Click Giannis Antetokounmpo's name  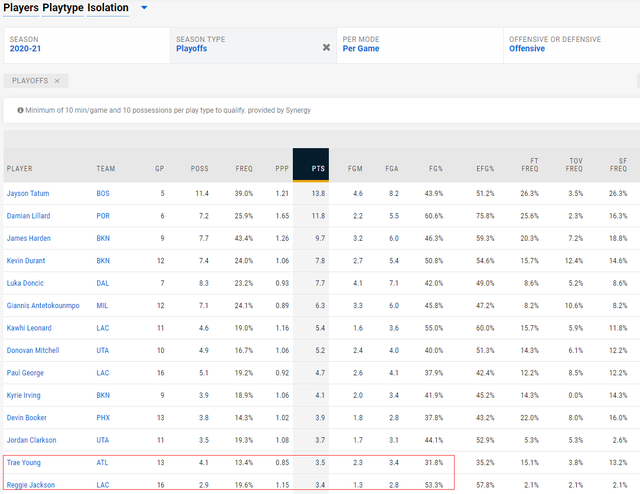pos(43,304)
